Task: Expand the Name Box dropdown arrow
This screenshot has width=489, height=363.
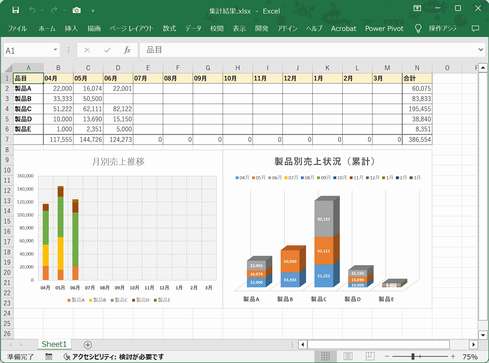Action: tap(55, 50)
